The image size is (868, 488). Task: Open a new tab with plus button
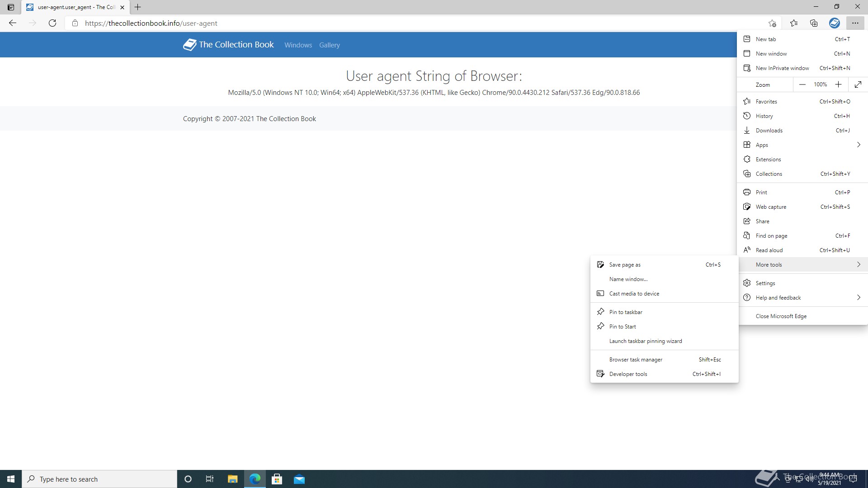138,7
